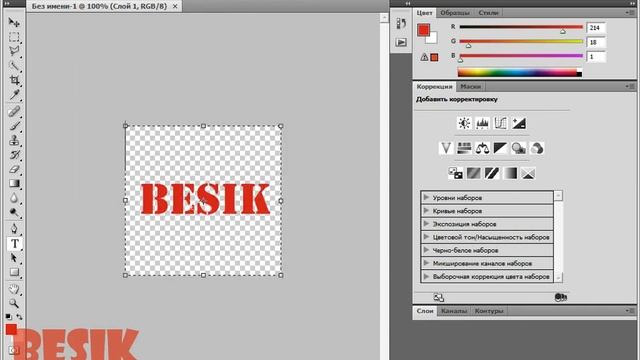This screenshot has width=640, height=360.
Task: Open the Коррекция panel options menu
Action: coord(630,87)
